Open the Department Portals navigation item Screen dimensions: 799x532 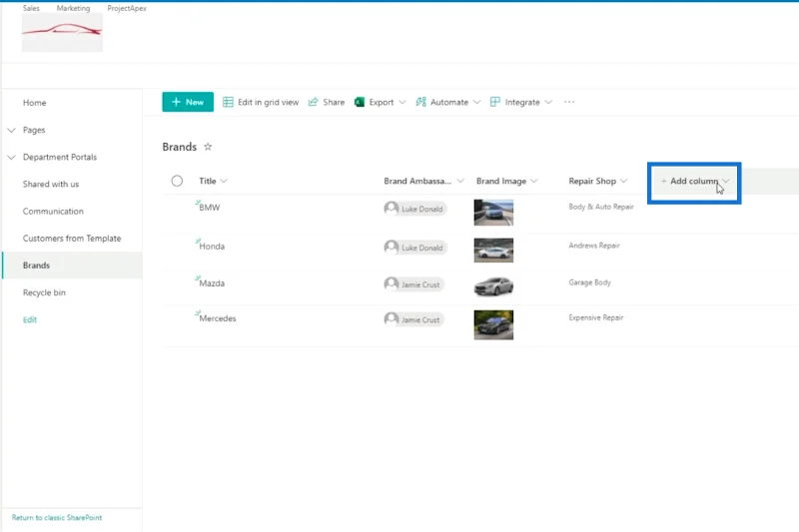coord(60,158)
